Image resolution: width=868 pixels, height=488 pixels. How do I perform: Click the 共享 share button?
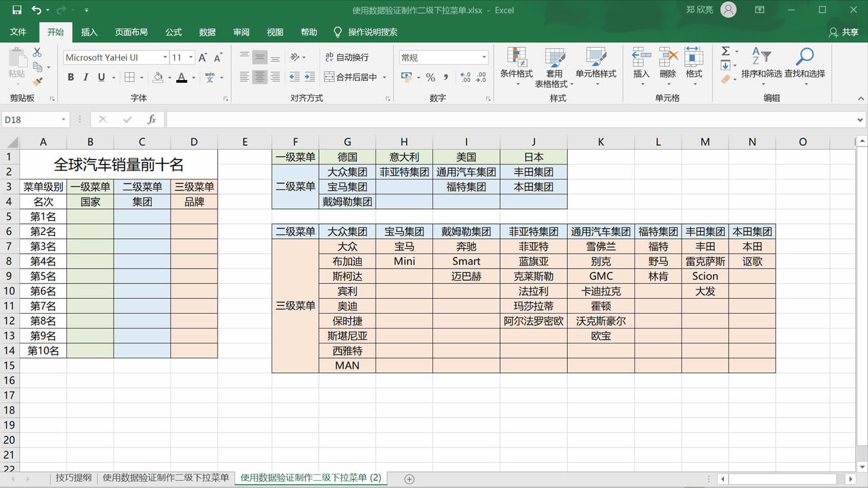pos(844,32)
